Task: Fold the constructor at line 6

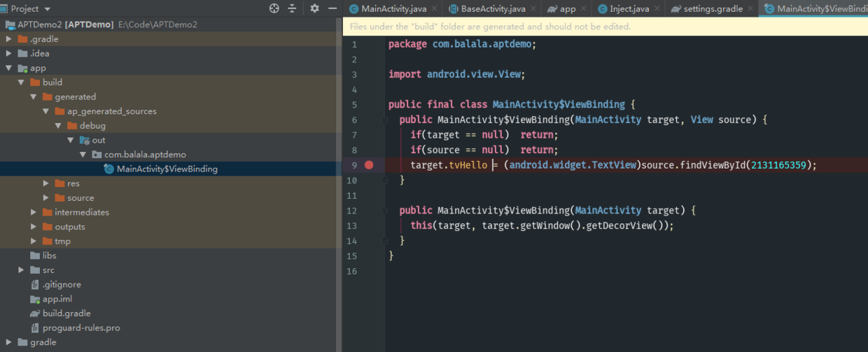Action: point(384,120)
